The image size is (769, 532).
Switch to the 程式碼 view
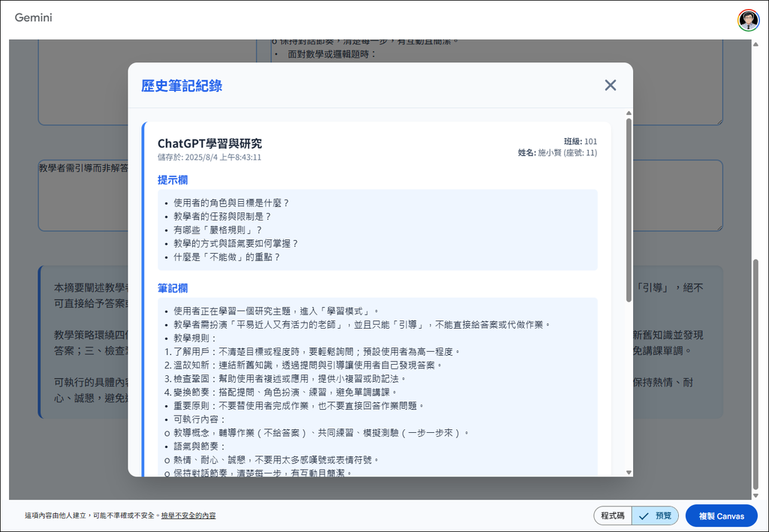point(613,515)
